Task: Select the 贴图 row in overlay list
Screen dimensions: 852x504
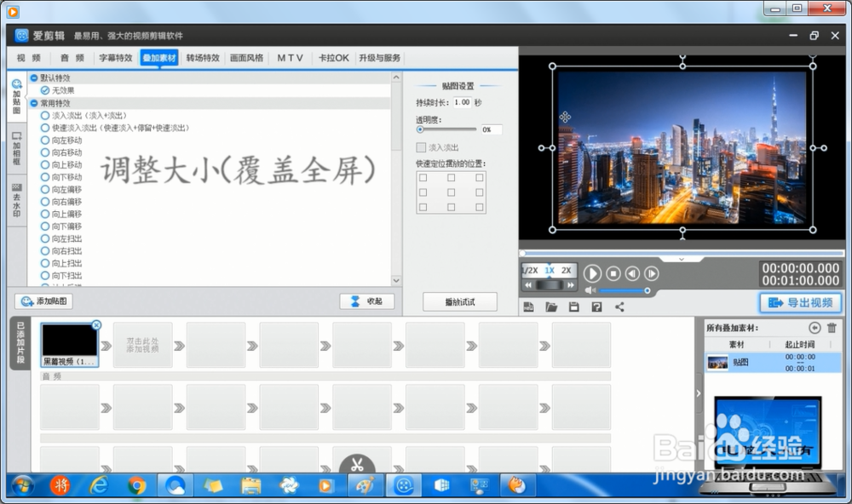Action: pos(774,363)
